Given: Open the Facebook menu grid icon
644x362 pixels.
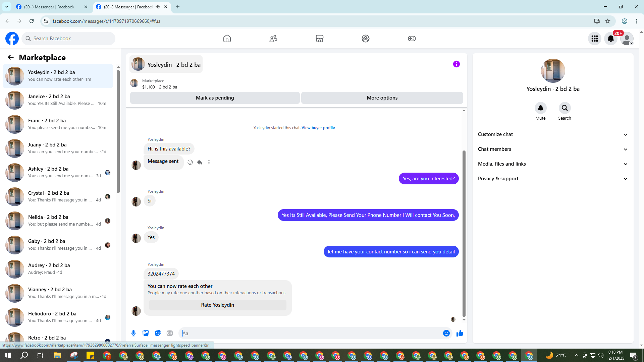Looking at the screenshot, I should (x=595, y=39).
